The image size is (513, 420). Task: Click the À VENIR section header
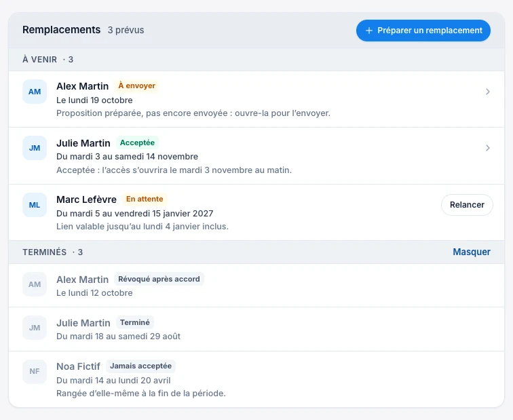pyautogui.click(x=47, y=60)
